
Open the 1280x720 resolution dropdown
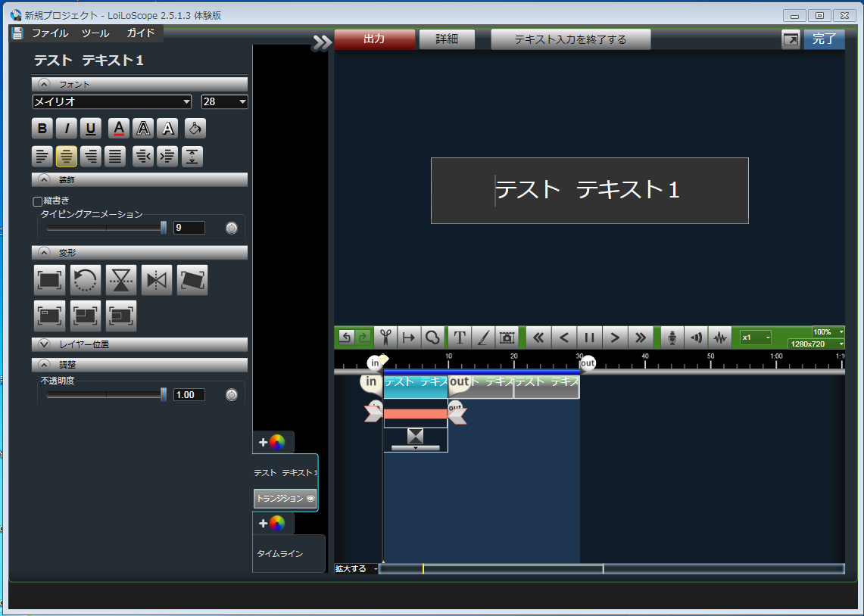pos(816,344)
